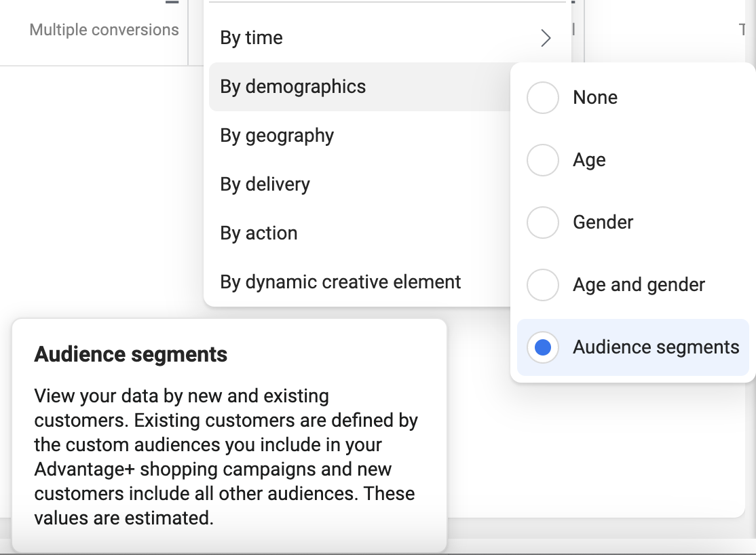Select the Age radio option
Viewport: 756px width, 555px height.
[x=542, y=160]
